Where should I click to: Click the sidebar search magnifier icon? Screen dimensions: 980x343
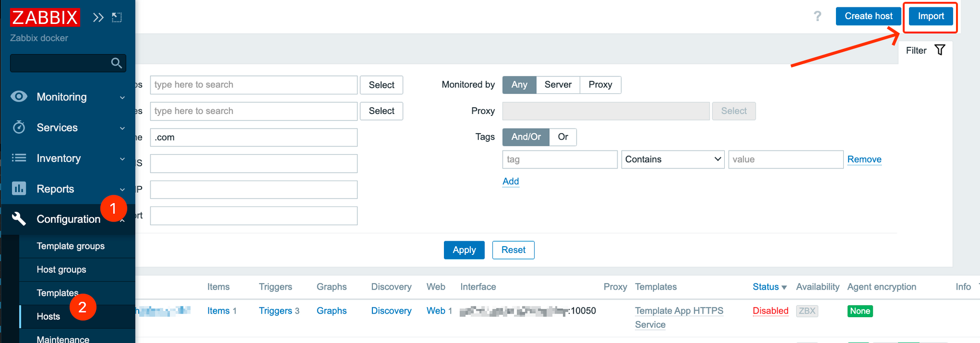116,63
